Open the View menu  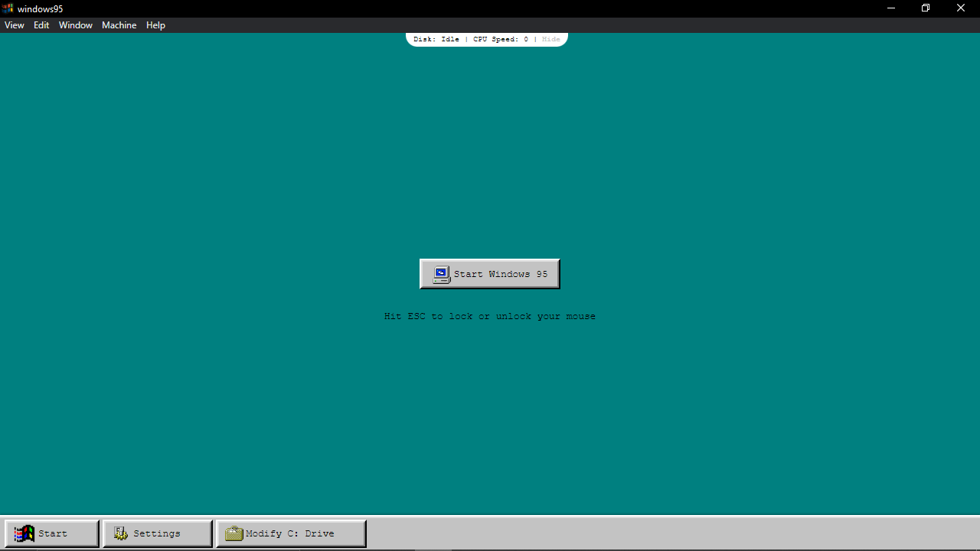click(x=15, y=25)
